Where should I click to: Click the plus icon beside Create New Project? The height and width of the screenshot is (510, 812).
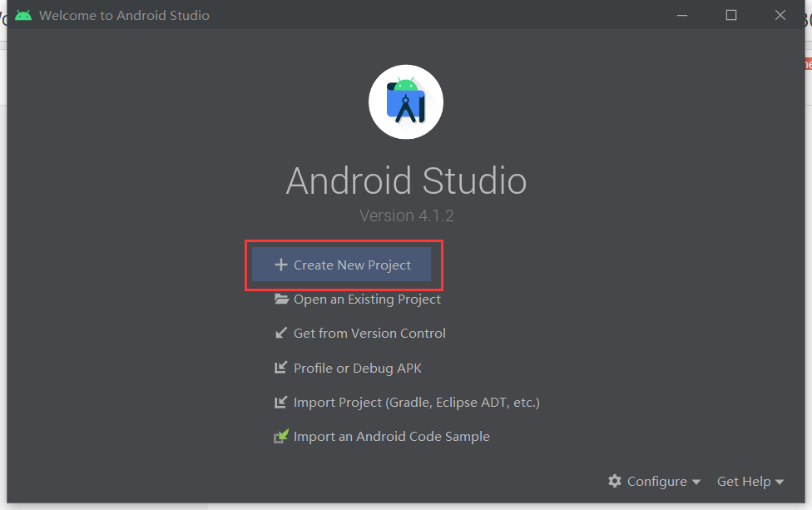click(x=280, y=265)
